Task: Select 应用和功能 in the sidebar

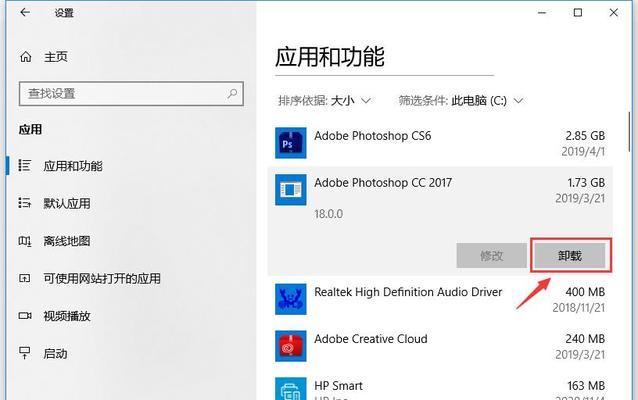Action: 73,166
